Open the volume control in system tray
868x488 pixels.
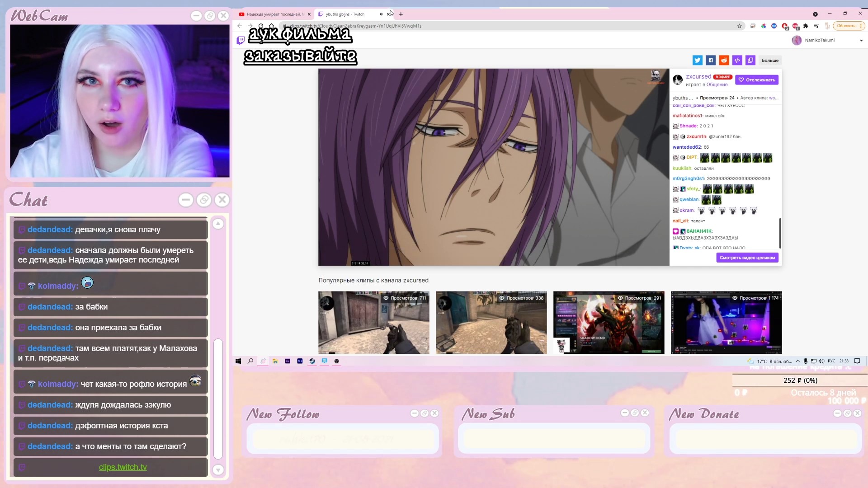pyautogui.click(x=821, y=361)
